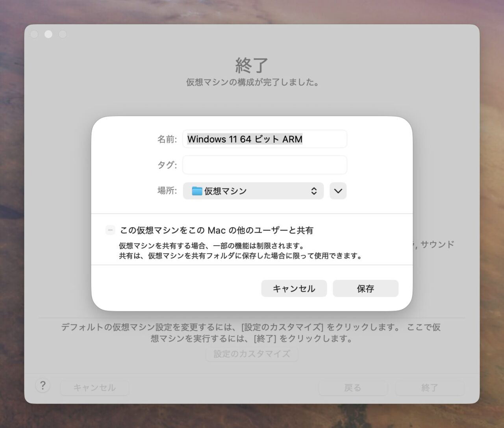Cancel the save dialog with キャンセル
The width and height of the screenshot is (504, 428).
point(294,289)
